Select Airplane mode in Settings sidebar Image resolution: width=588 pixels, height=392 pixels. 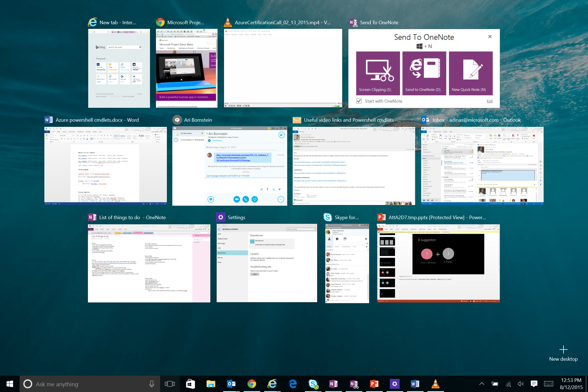point(232,239)
